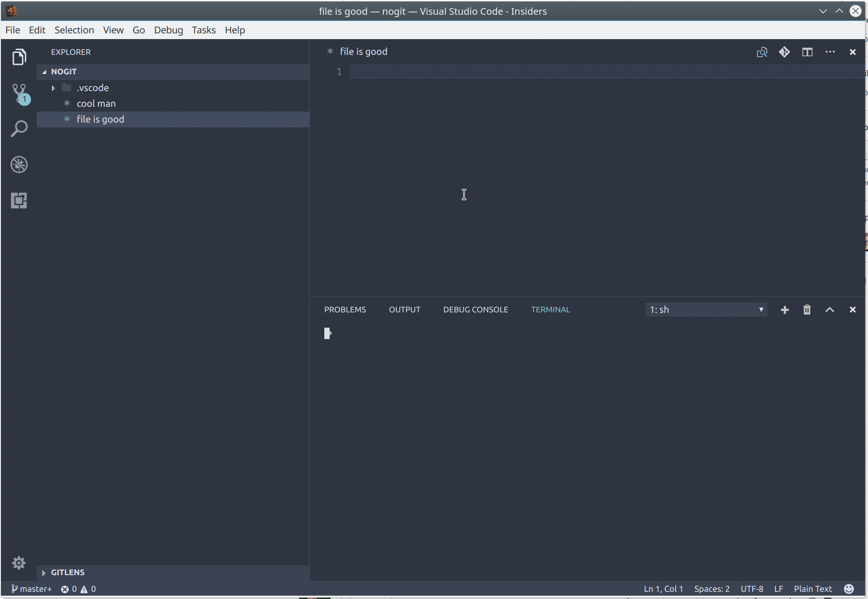Click the git diff icon in editor toolbar
The image size is (868, 599).
pyautogui.click(x=785, y=52)
